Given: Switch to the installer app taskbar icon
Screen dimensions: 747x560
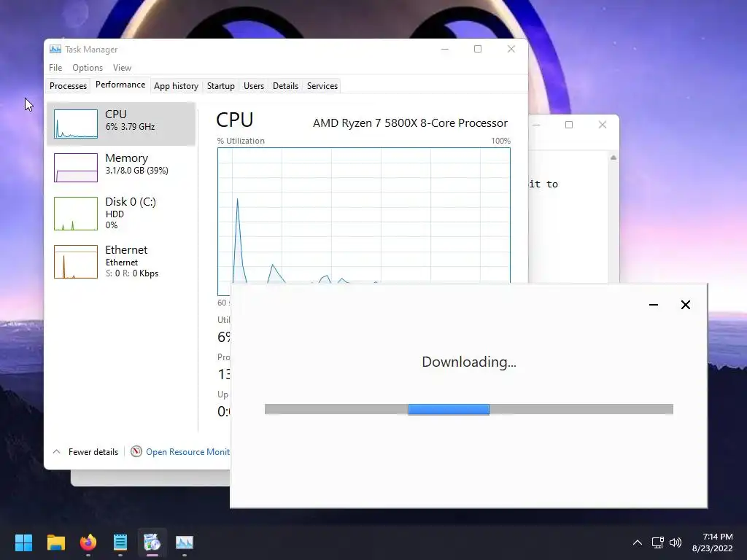Looking at the screenshot, I should coord(152,542).
